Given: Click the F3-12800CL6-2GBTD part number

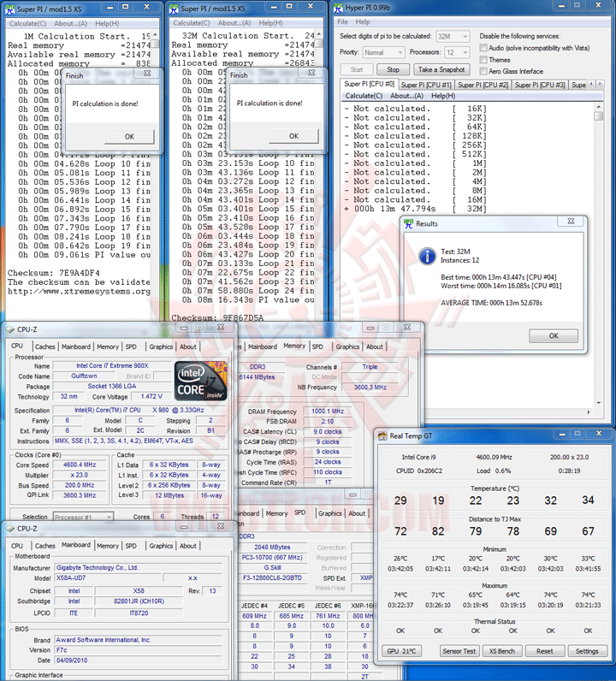Looking at the screenshot, I should click(x=272, y=578).
